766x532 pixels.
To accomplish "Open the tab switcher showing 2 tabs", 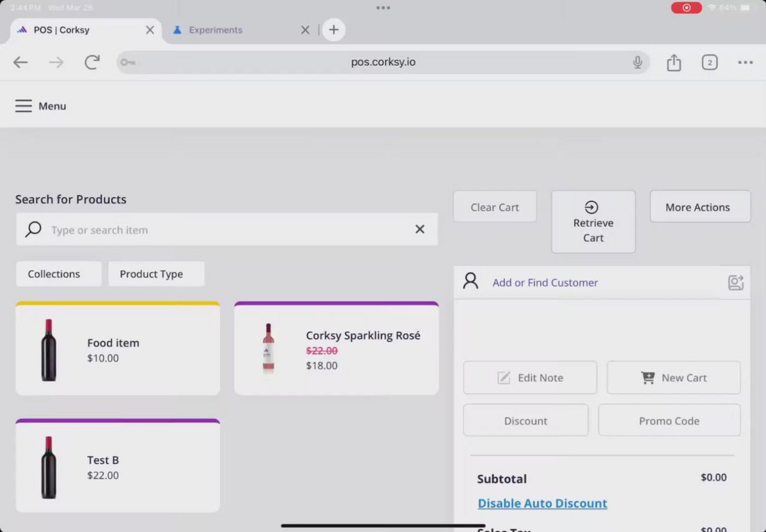I will (x=710, y=62).
